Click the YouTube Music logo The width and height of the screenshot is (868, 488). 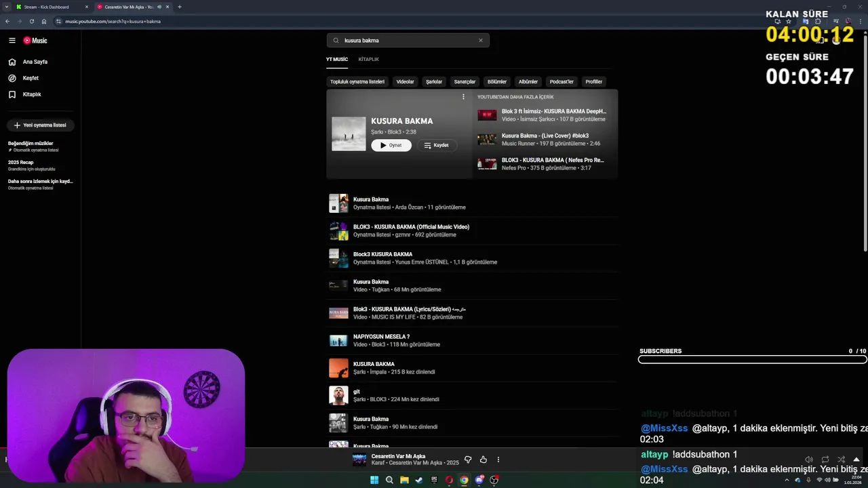(x=35, y=41)
